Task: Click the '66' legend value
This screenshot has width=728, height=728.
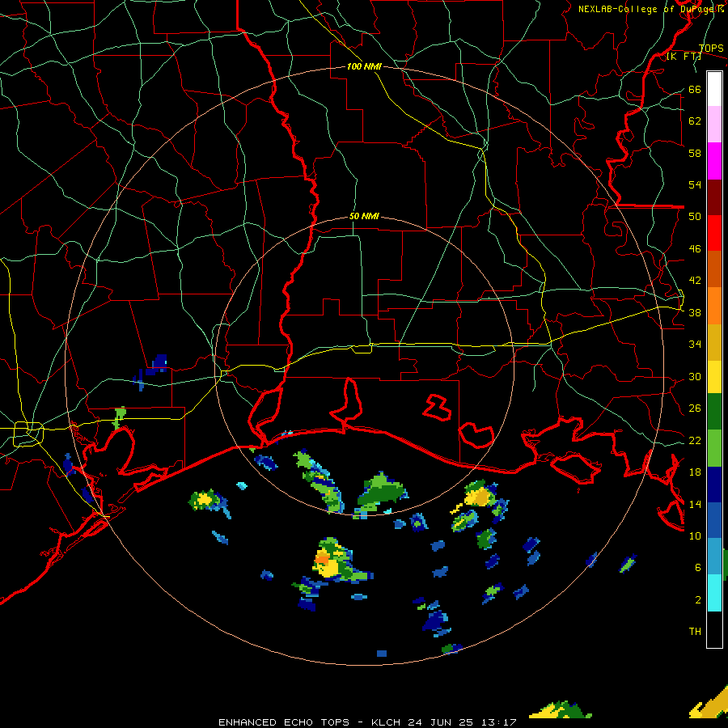Action: pyautogui.click(x=695, y=89)
